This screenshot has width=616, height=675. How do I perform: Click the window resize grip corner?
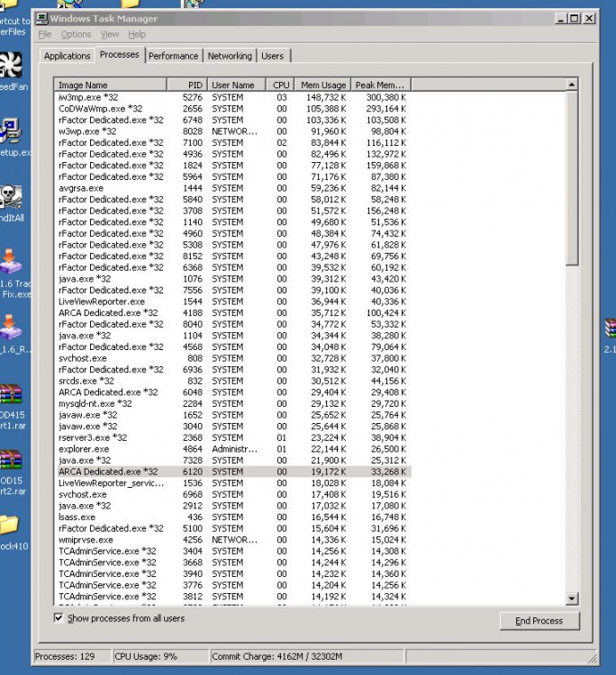[593, 658]
